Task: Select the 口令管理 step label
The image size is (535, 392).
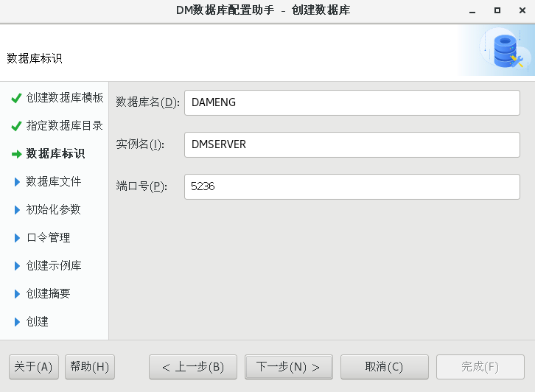Action: (49, 238)
